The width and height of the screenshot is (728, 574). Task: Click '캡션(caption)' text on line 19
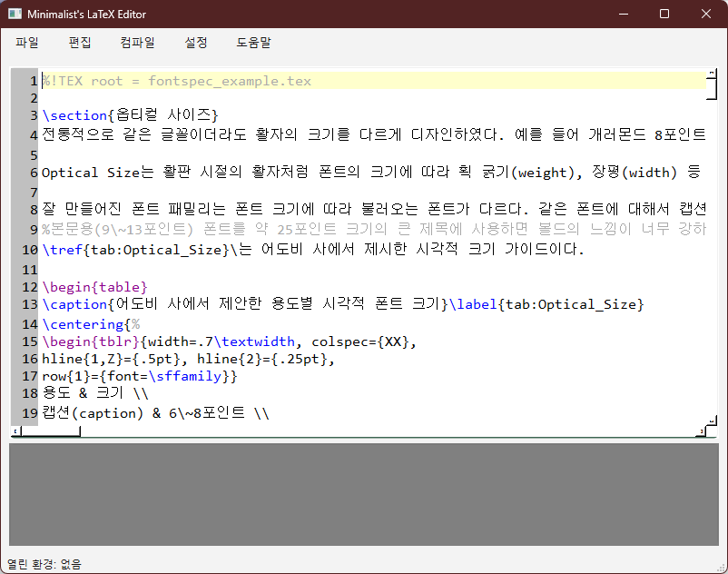coord(93,413)
